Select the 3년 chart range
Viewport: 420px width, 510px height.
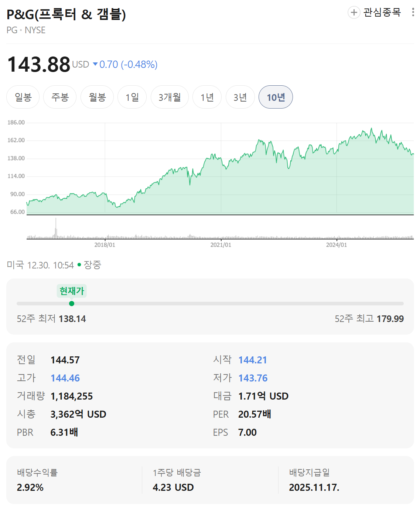[240, 97]
